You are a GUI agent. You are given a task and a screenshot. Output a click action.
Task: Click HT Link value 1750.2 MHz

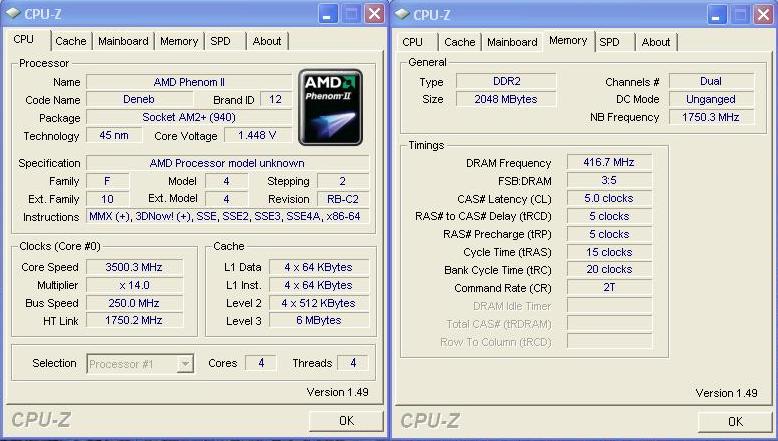[x=134, y=320]
